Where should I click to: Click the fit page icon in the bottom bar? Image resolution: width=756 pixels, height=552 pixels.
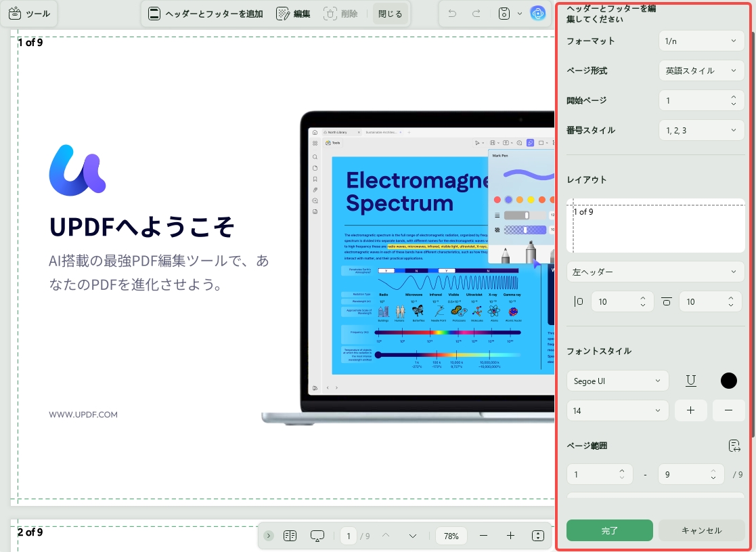[537, 536]
